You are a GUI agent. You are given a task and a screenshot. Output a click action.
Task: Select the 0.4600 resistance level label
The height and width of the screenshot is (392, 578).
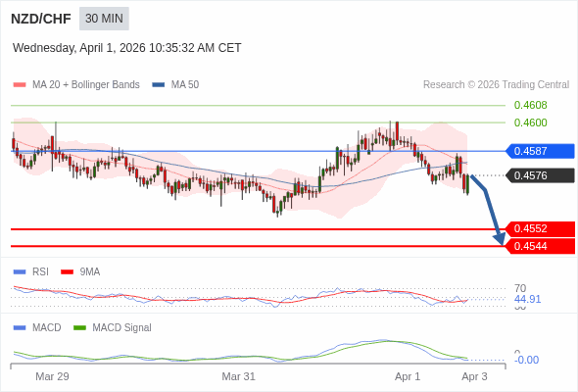[x=530, y=122]
